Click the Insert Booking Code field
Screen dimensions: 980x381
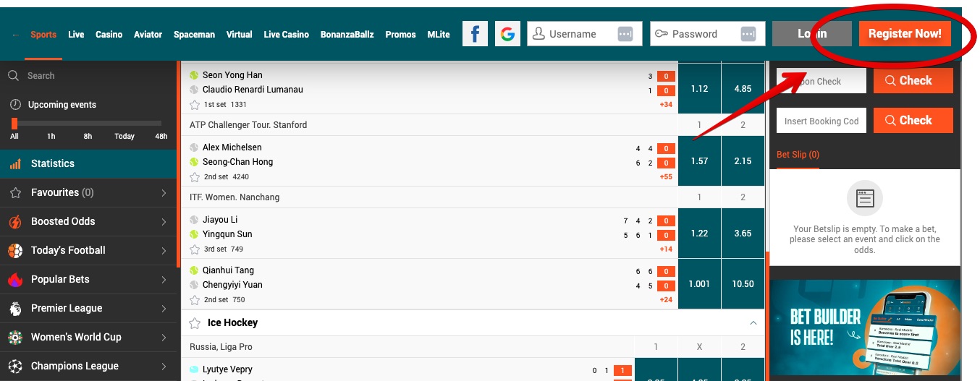click(821, 121)
